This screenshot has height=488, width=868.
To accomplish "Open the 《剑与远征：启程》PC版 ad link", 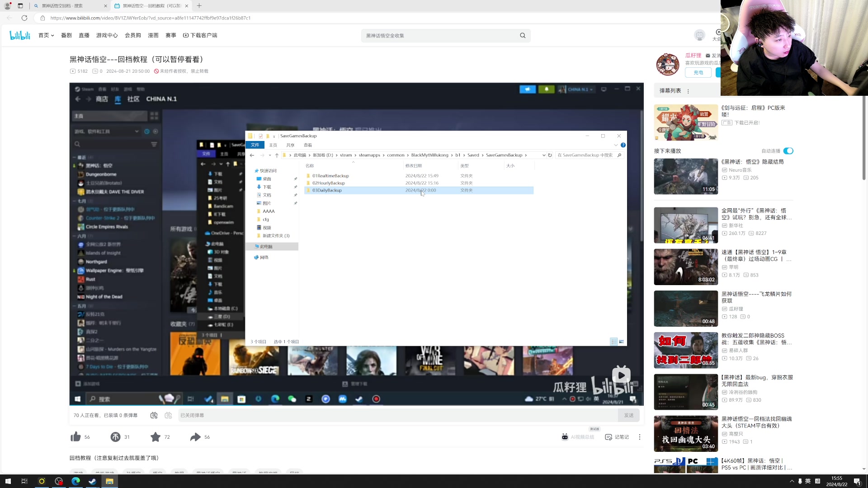I will [753, 111].
